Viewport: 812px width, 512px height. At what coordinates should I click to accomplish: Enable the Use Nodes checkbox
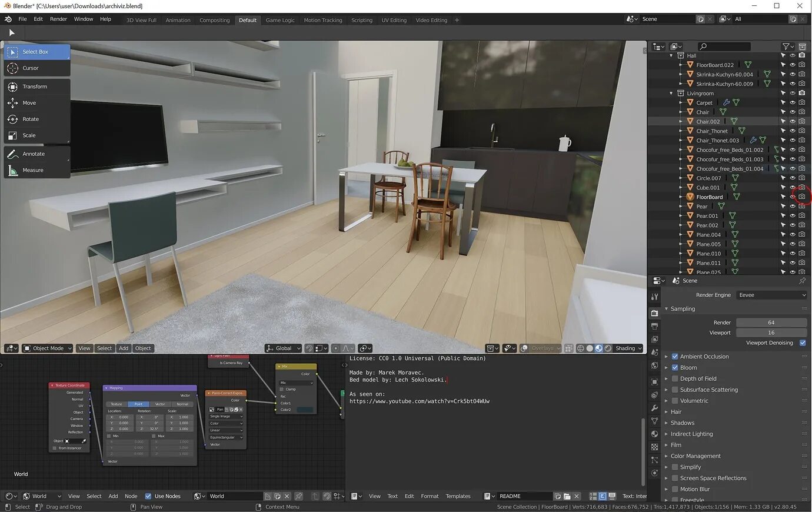(x=148, y=496)
